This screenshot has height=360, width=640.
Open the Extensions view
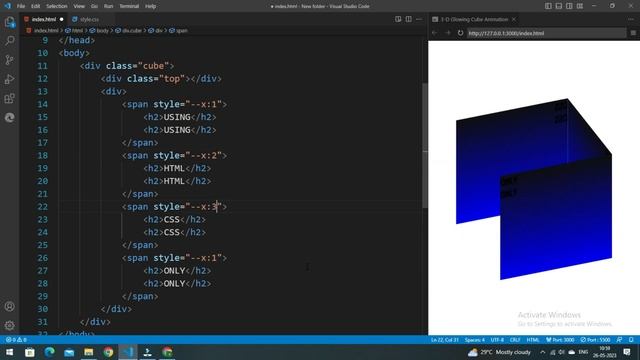tap(9, 98)
